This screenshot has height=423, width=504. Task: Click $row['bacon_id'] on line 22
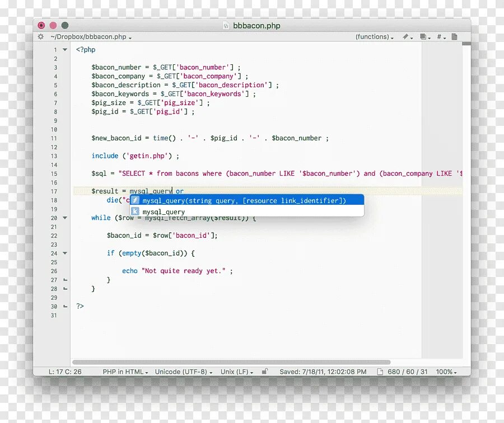point(183,236)
